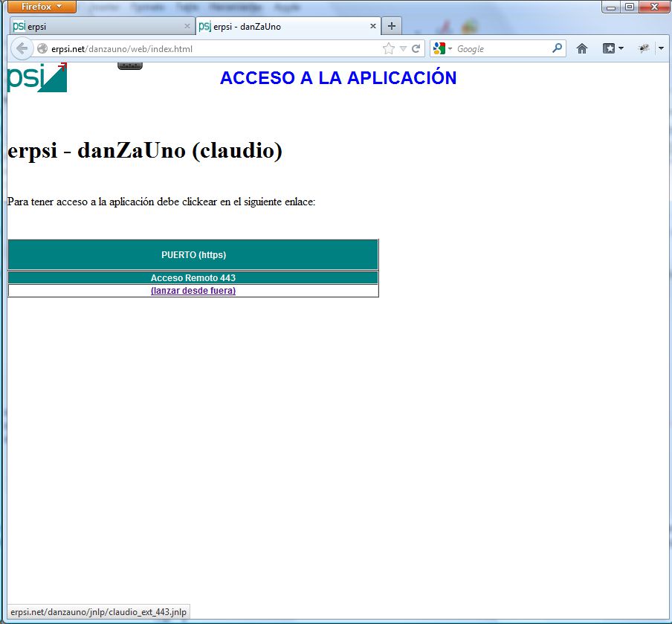Screen dimensions: 672x624
Task: Close the 'erpsi' tab
Action: [187, 26]
